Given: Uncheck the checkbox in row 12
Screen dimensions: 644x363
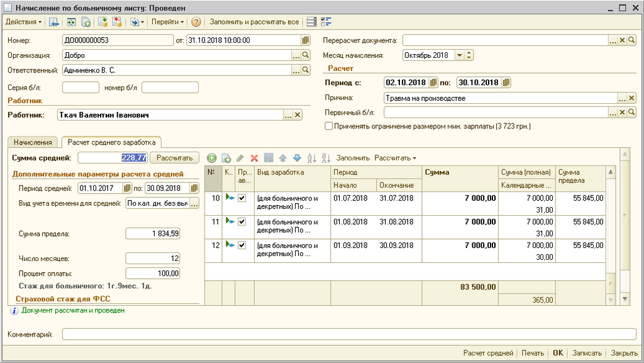Looking at the screenshot, I should click(242, 245).
